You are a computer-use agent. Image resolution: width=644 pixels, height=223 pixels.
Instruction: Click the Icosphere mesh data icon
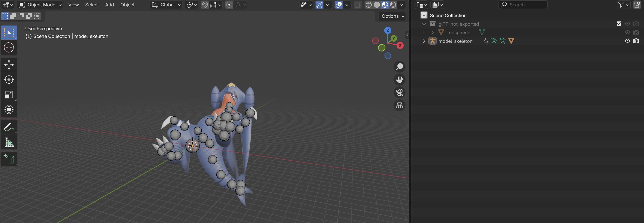tap(482, 32)
